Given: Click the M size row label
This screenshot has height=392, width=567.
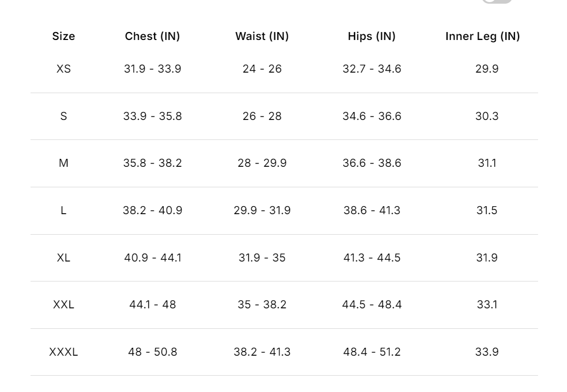Looking at the screenshot, I should pos(64,163).
